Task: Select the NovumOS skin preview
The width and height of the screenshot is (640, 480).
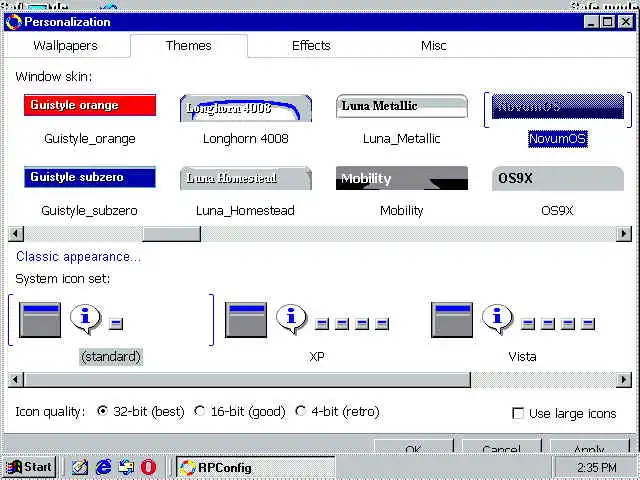Action: (558, 107)
